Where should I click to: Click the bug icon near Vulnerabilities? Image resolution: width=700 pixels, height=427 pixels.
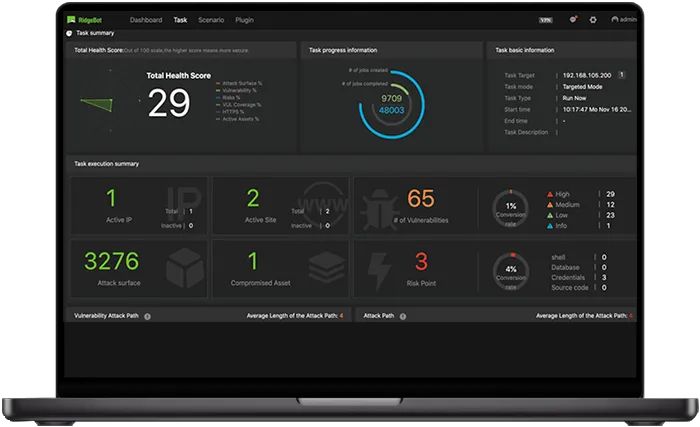pos(379,209)
